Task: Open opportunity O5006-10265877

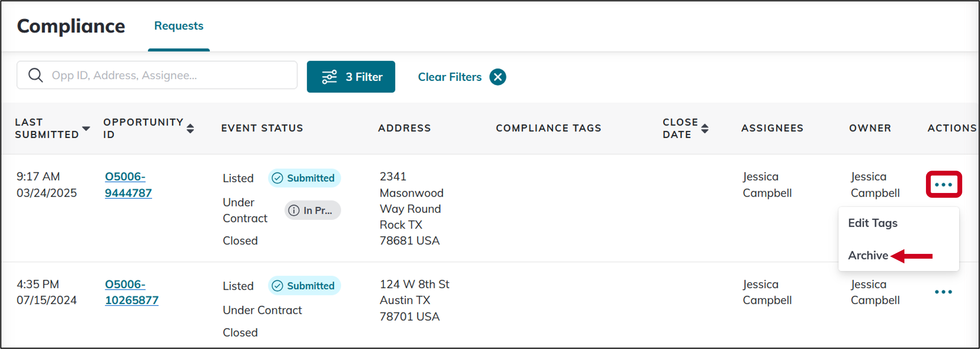Action: click(131, 292)
